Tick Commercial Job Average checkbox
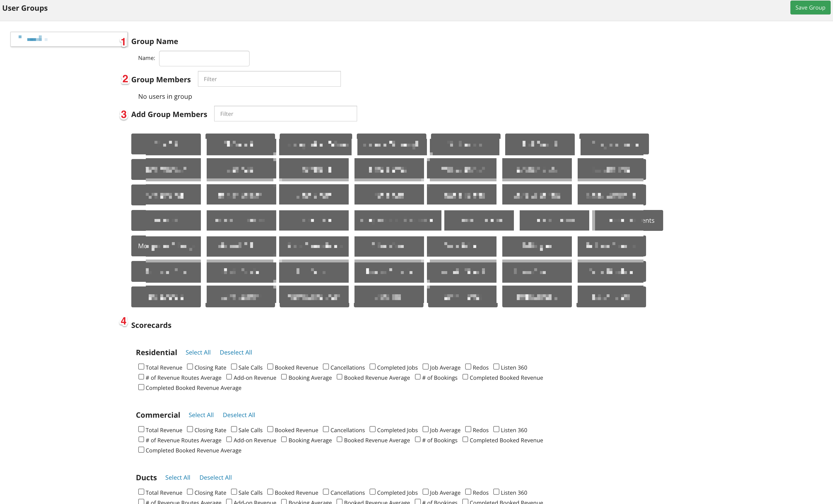Image resolution: width=833 pixels, height=504 pixels. 425,429
